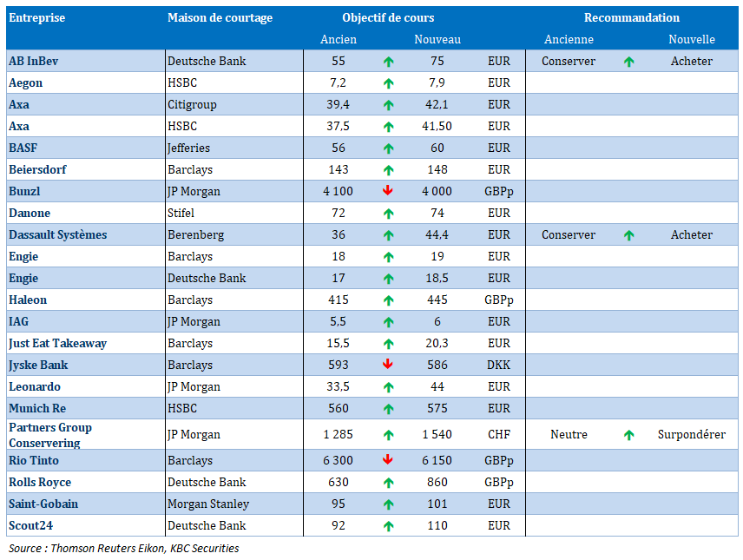Click the Objectif de cours header
743x560 pixels.
(388, 17)
